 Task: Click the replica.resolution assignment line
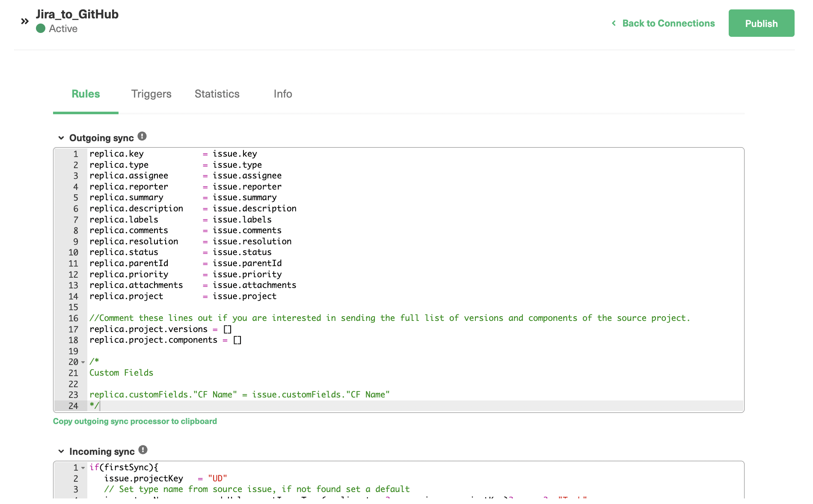(x=190, y=241)
